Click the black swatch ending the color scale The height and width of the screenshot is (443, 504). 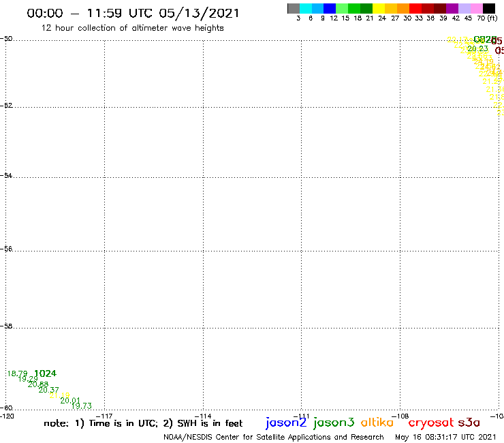[488, 8]
